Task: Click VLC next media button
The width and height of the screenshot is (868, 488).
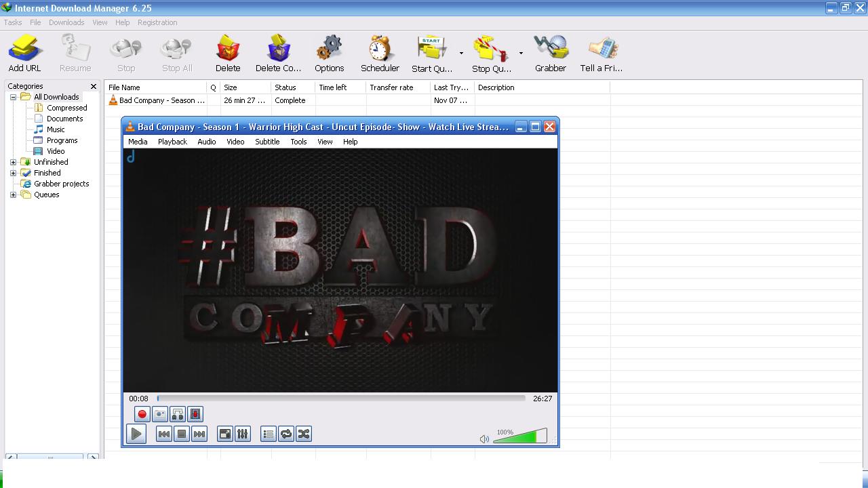Action: [199, 434]
